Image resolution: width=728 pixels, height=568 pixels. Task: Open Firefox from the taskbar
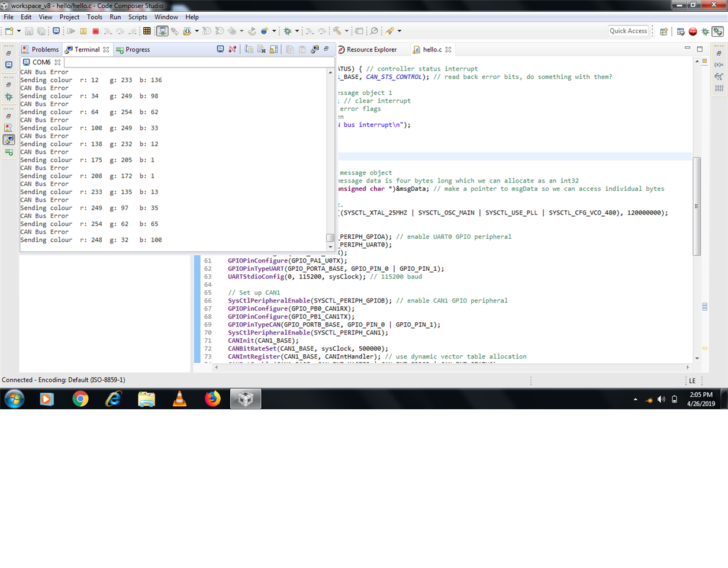point(212,399)
